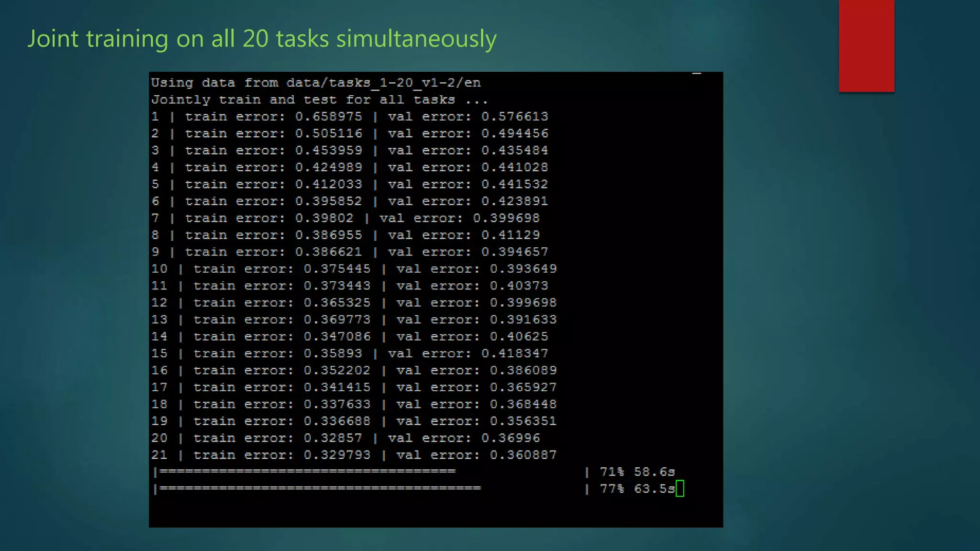Image resolution: width=980 pixels, height=551 pixels.
Task: Select epoch 9 row with train error 0.386621
Action: tap(350, 252)
